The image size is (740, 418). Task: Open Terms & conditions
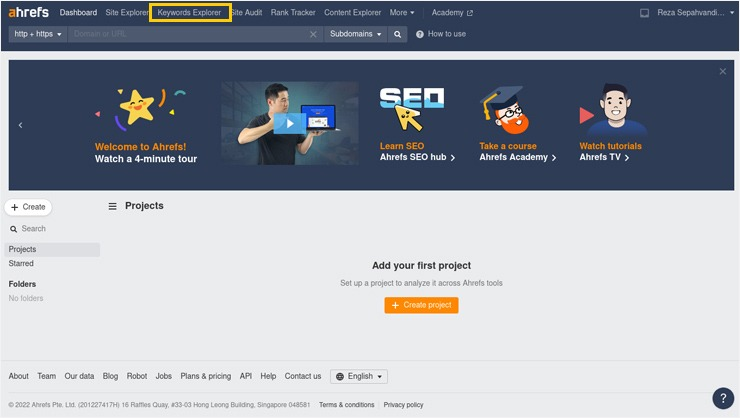point(346,405)
